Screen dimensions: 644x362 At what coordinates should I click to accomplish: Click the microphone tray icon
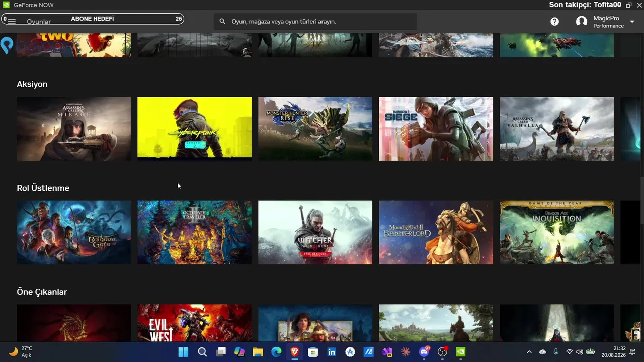(x=556, y=352)
